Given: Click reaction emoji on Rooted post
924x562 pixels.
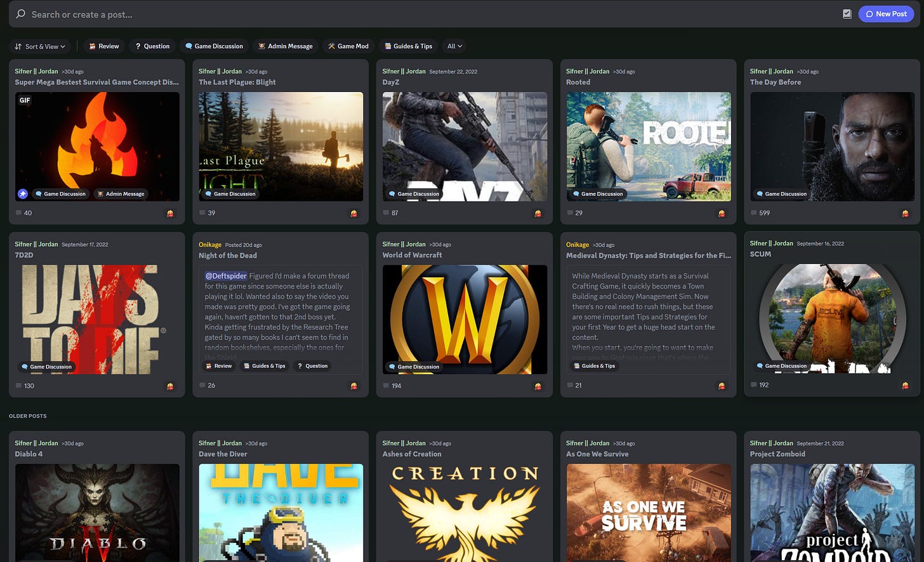Looking at the screenshot, I should [x=721, y=214].
